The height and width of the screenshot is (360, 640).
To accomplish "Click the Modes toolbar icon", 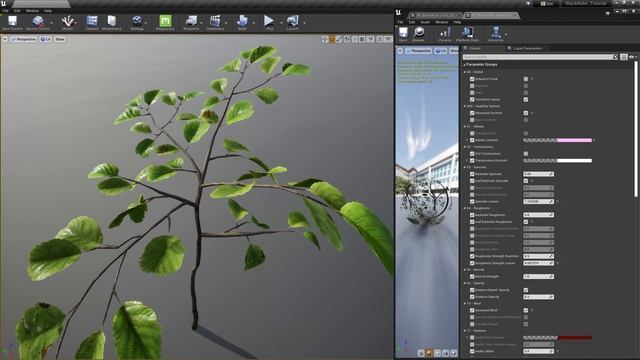I will click(67, 22).
